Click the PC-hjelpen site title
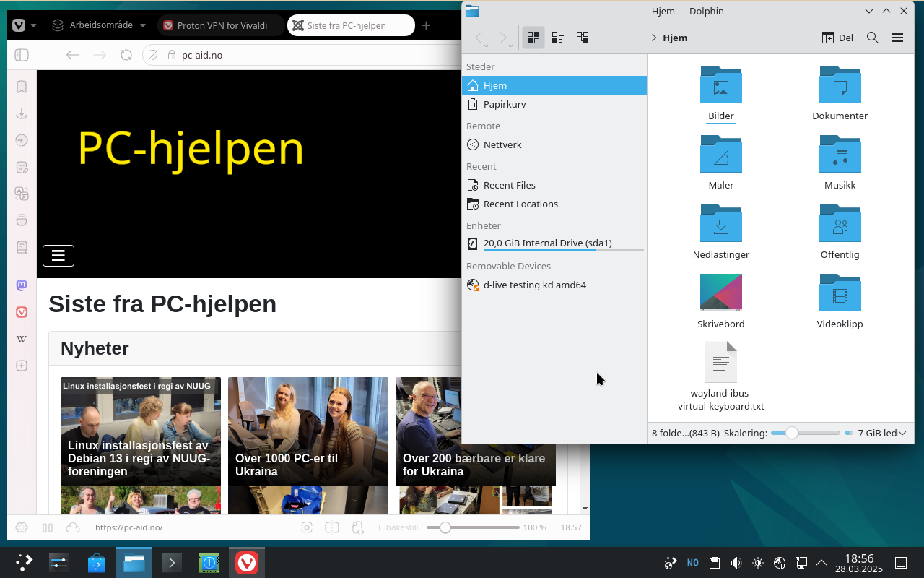Screen dimensions: 924x578 point(191,149)
